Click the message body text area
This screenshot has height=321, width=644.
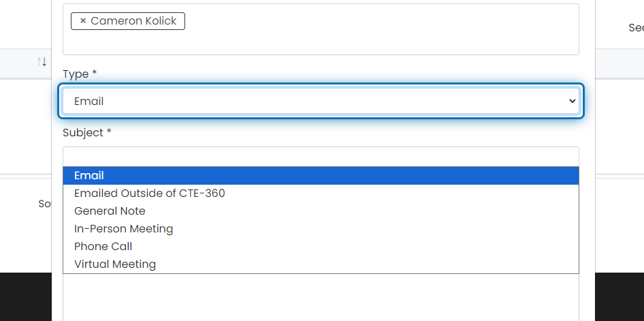tap(321, 297)
